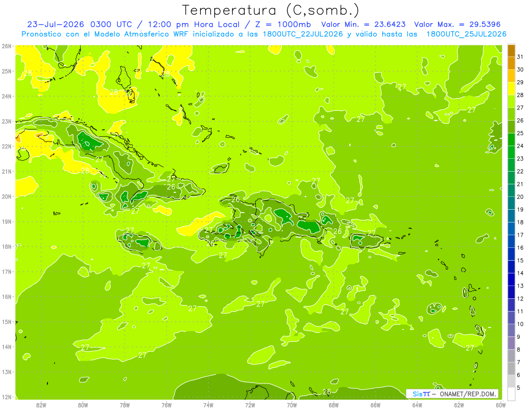Image resolution: width=532 pixels, height=411 pixels.
Task: Click the longitude label 72W
Action: point(250,404)
